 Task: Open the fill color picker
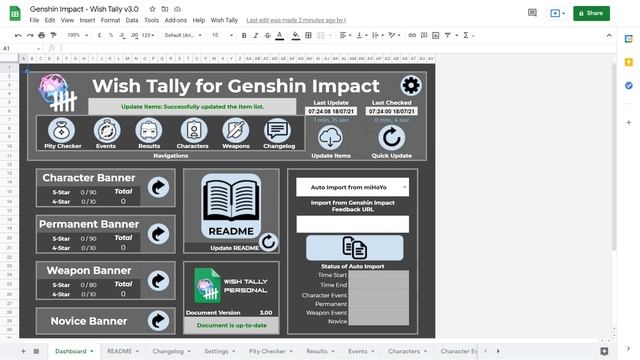(x=296, y=36)
